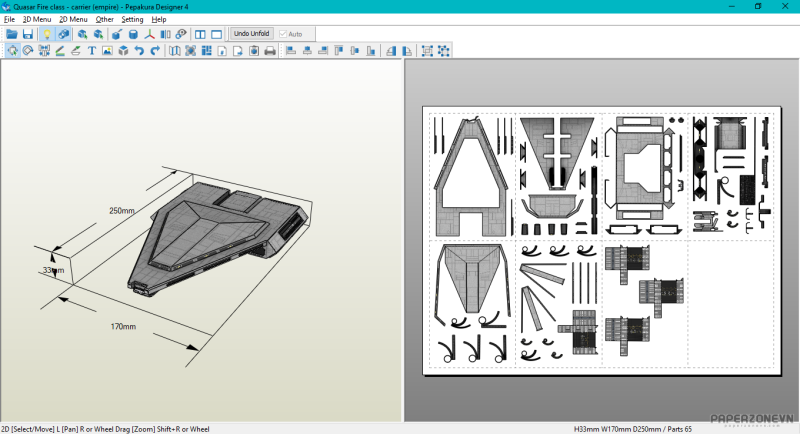
Task: Click the Redo arrow icon
Action: pyautogui.click(x=155, y=51)
